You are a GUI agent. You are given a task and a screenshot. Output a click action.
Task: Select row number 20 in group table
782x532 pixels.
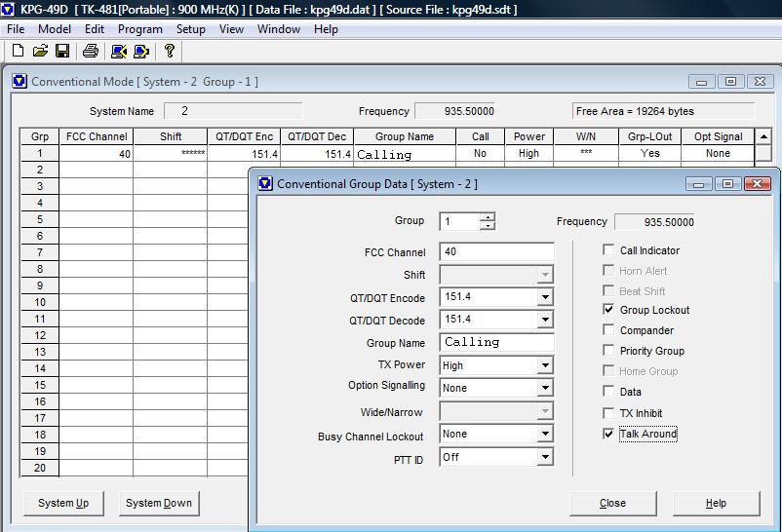coord(40,468)
